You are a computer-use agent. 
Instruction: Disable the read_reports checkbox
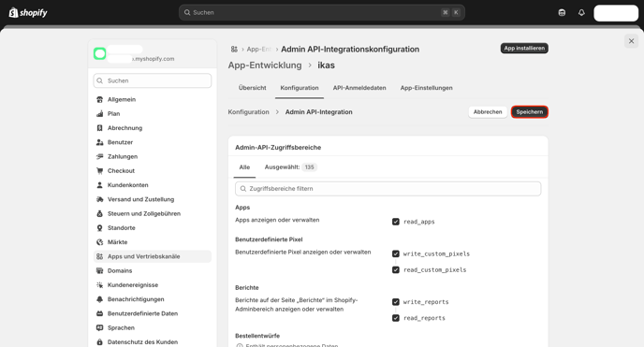396,318
